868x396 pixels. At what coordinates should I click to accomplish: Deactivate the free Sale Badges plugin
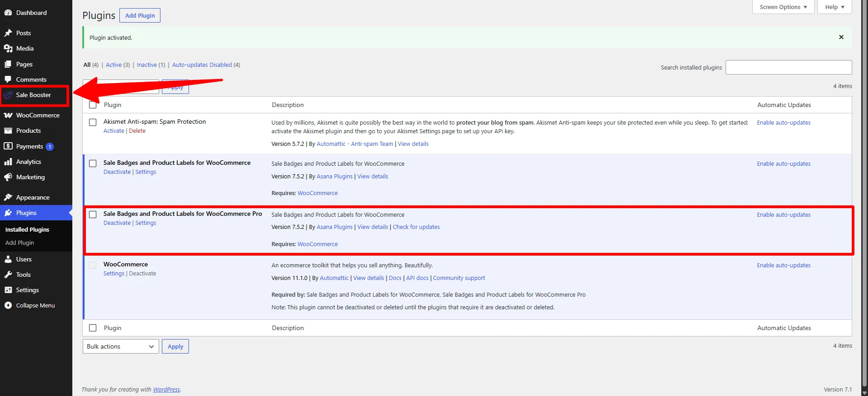[x=117, y=172]
